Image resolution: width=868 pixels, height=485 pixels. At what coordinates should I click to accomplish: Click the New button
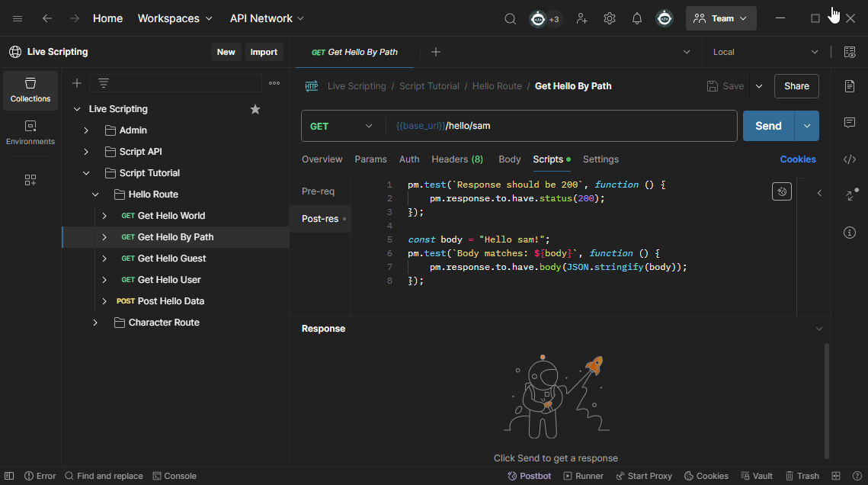226,52
